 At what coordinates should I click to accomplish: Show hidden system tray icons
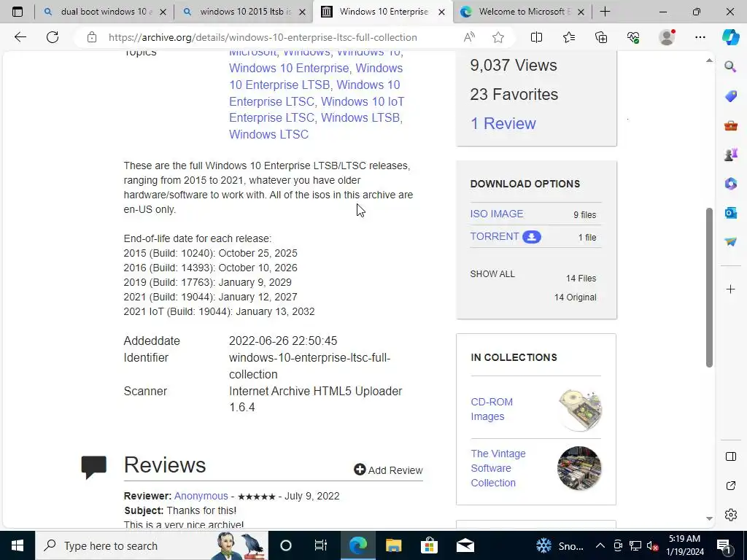pos(600,545)
